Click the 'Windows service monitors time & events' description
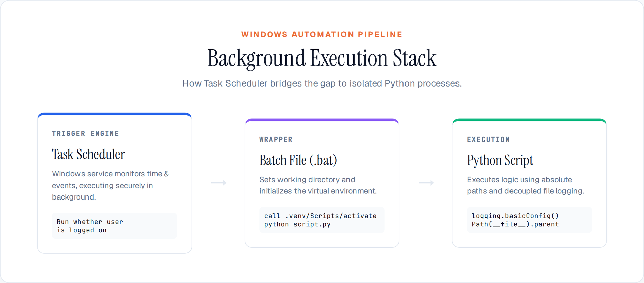 click(x=110, y=185)
